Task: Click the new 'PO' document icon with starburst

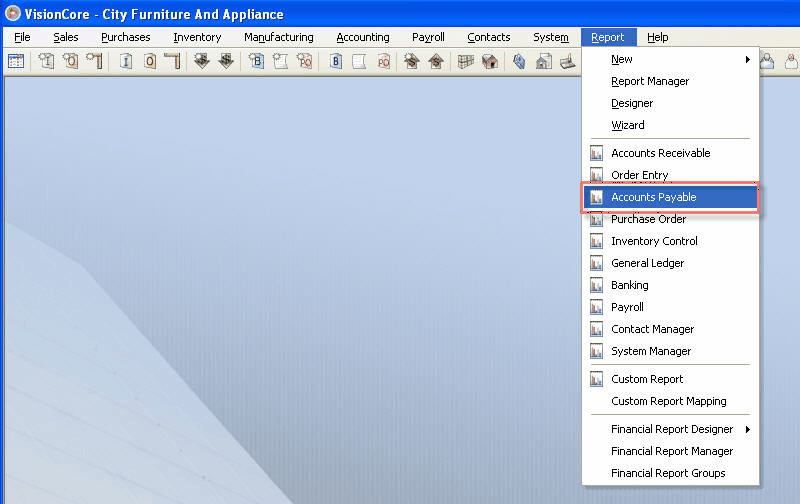Action: pyautogui.click(x=305, y=61)
